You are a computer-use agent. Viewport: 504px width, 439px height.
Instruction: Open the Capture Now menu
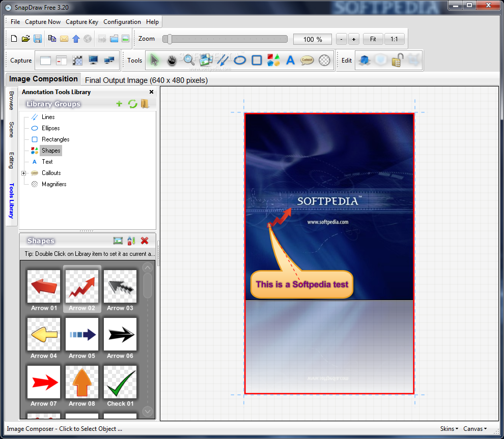[x=43, y=22]
